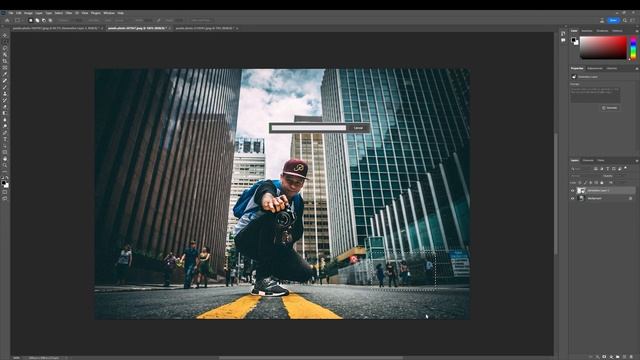Viewport: 640px width, 360px height.
Task: Select the Object Selection tool
Action: [5, 55]
